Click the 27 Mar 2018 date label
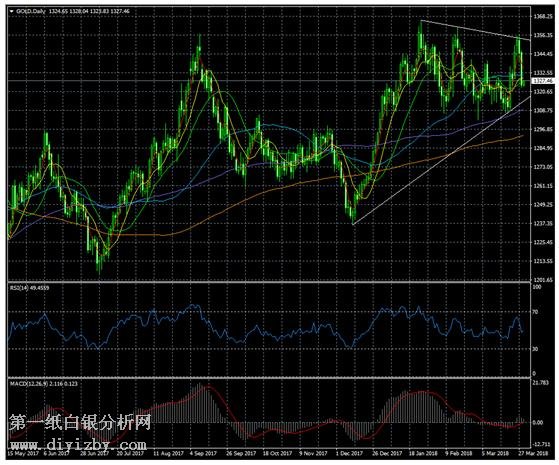This screenshot has height=465, width=559. 534,454
